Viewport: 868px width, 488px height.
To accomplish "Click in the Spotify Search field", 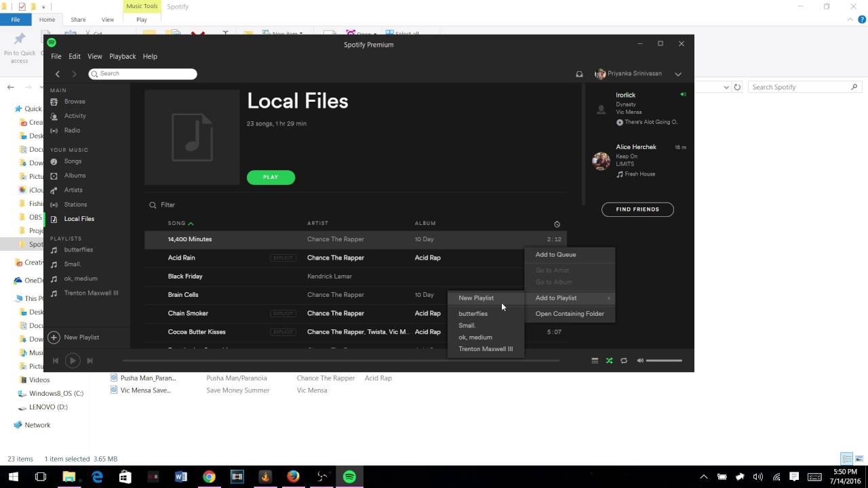I will click(142, 74).
